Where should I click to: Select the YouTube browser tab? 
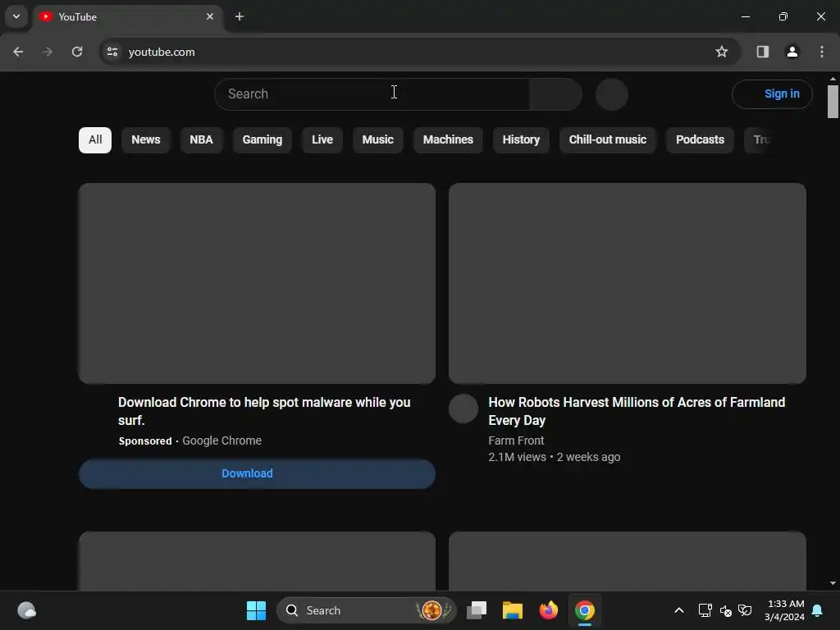point(129,17)
